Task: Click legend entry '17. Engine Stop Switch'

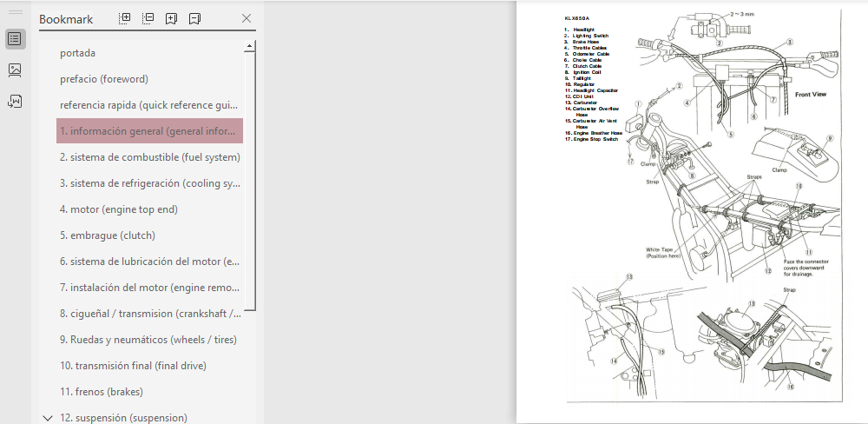Action: (x=591, y=139)
